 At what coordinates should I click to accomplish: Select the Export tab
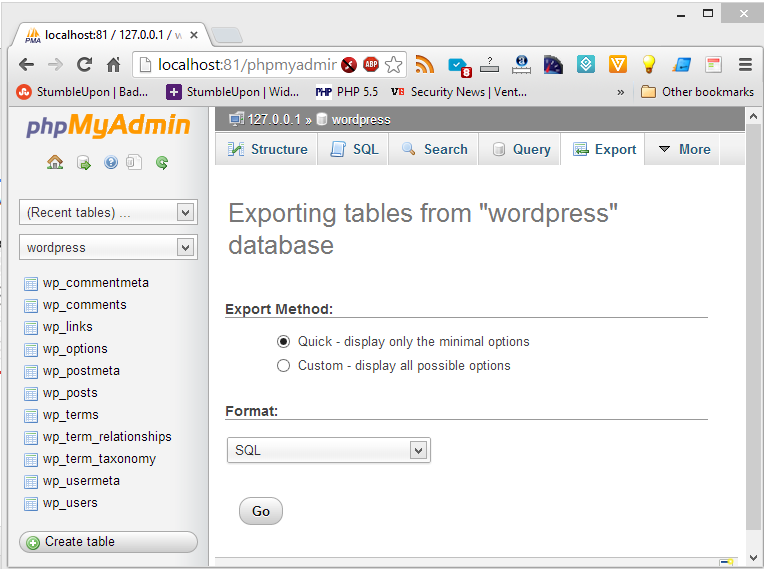603,149
